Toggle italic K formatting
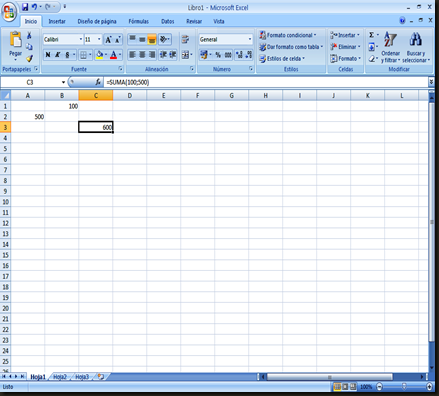The image size is (439, 396). click(x=57, y=55)
